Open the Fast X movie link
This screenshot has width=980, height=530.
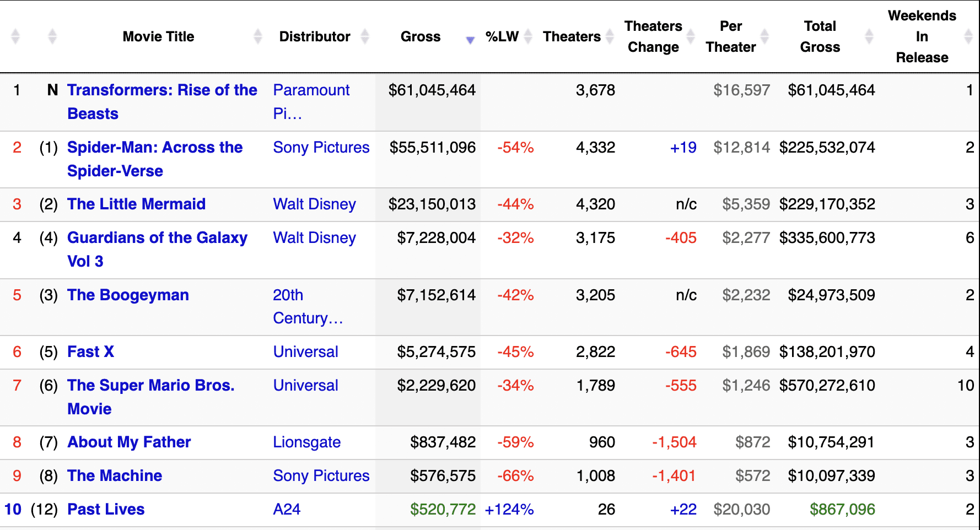90,352
